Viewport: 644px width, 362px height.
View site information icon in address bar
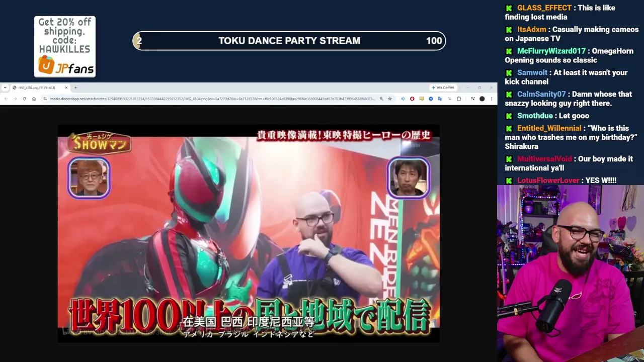(45, 99)
